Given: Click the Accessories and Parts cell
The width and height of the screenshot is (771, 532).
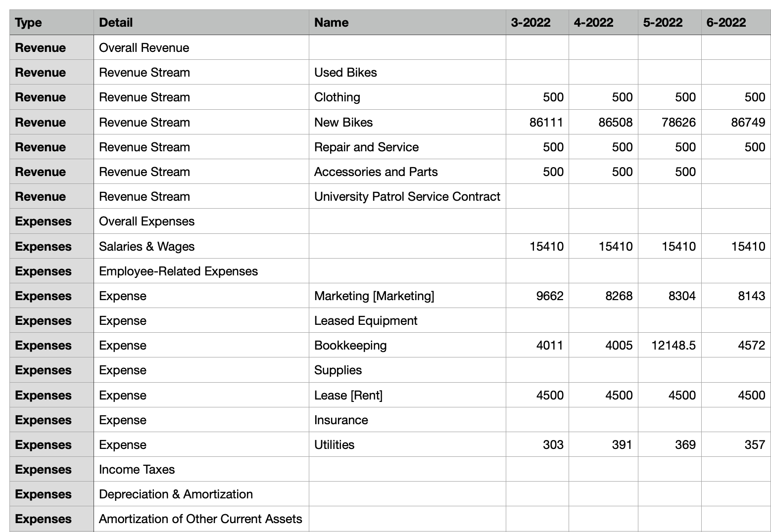Looking at the screenshot, I should click(x=407, y=172).
